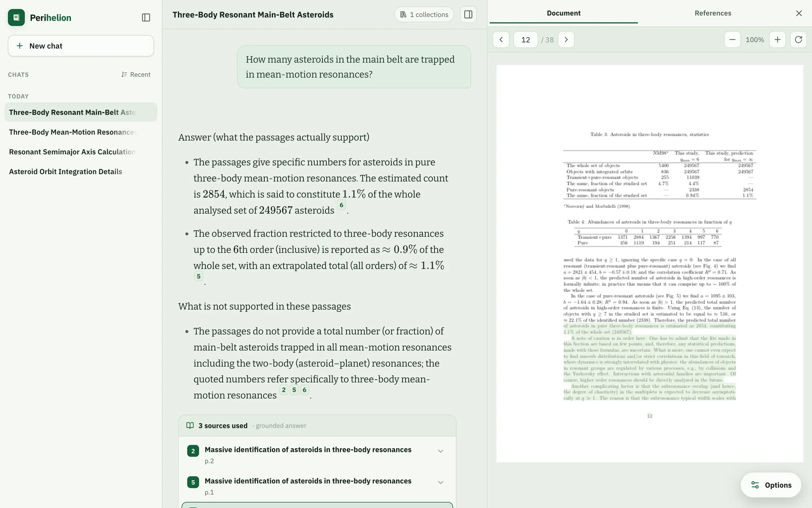Click citation 6 after 249567 asteroids
Viewport: 812px width, 508px height.
(x=341, y=205)
